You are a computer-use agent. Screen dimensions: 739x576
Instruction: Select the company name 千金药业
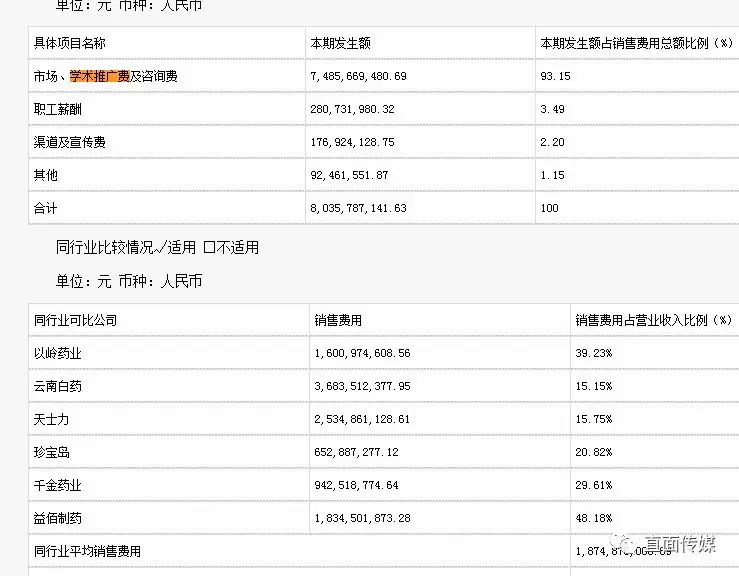pos(57,485)
